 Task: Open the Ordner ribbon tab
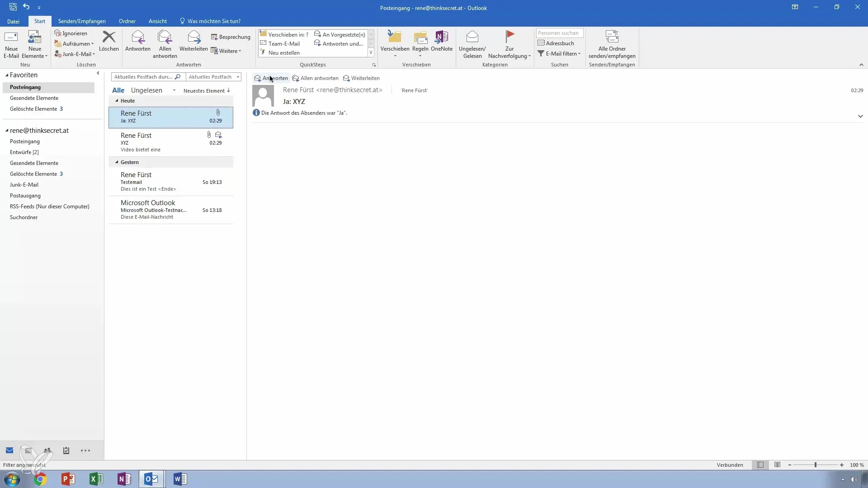click(x=127, y=21)
